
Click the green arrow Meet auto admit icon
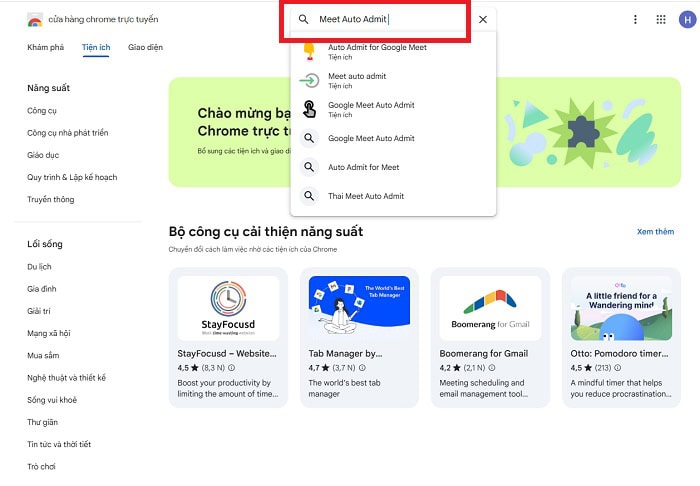pyautogui.click(x=309, y=80)
